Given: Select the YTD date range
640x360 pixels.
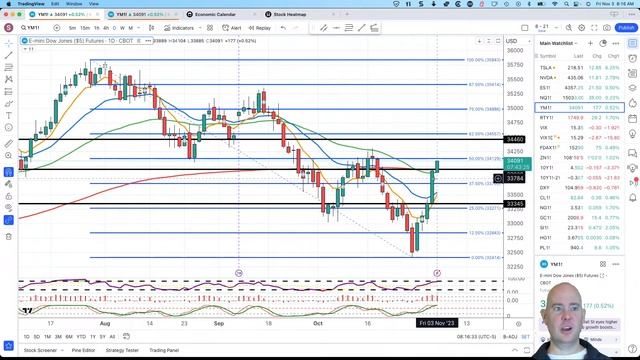Looking at the screenshot, I should [81, 337].
